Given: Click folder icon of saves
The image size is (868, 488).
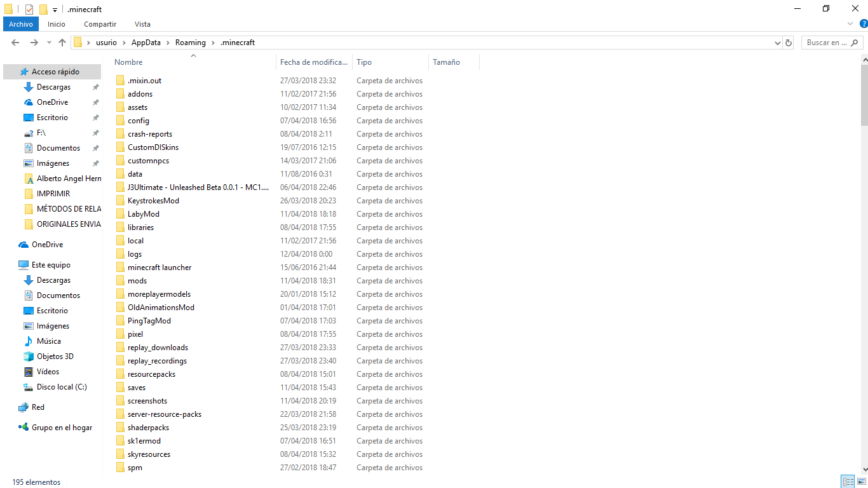Looking at the screenshot, I should [121, 388].
